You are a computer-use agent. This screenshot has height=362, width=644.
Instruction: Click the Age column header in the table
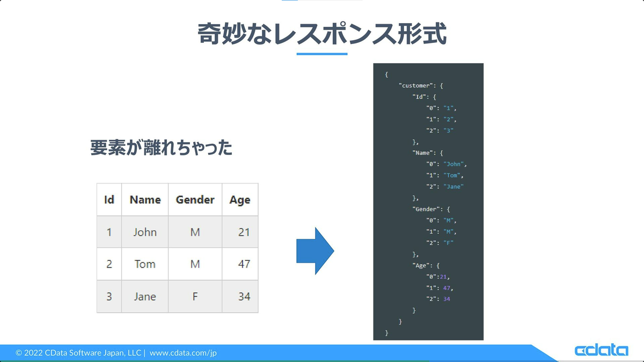(240, 200)
